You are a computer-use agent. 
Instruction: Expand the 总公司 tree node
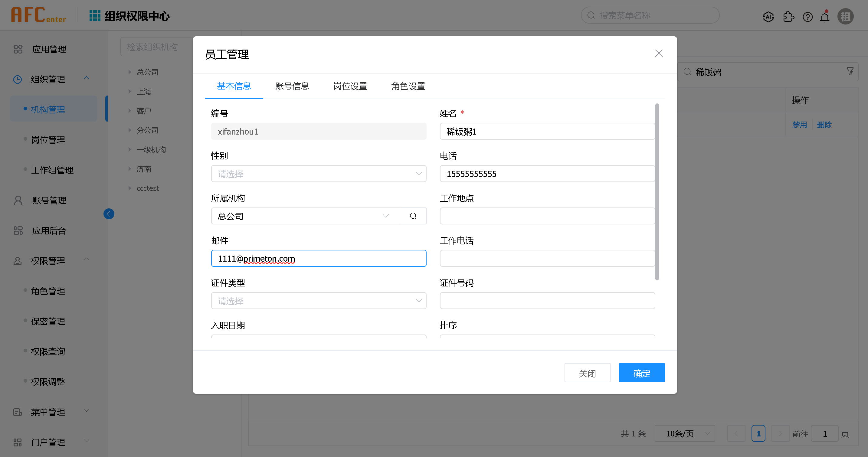click(130, 72)
